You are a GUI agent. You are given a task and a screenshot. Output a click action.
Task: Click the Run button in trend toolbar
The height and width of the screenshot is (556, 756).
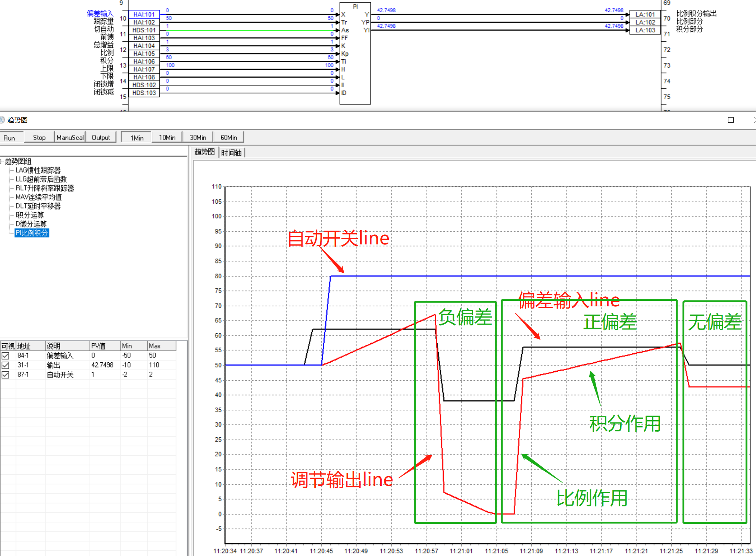pos(10,138)
